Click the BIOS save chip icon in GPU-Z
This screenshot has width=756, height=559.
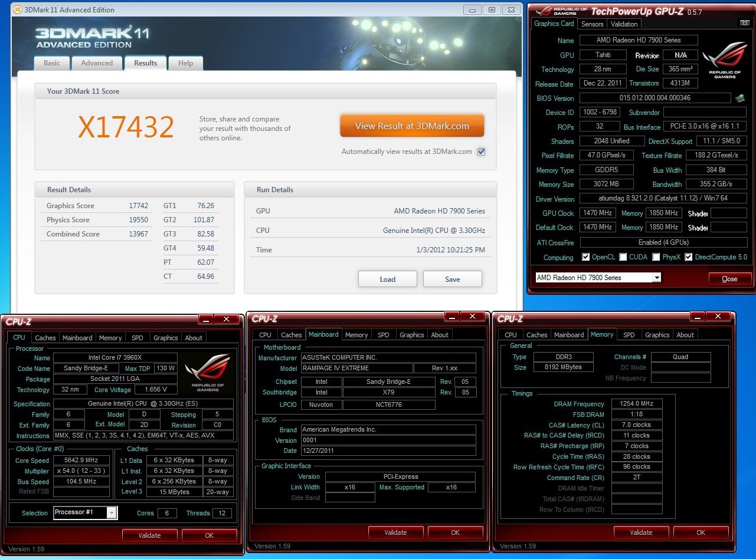pos(740,98)
